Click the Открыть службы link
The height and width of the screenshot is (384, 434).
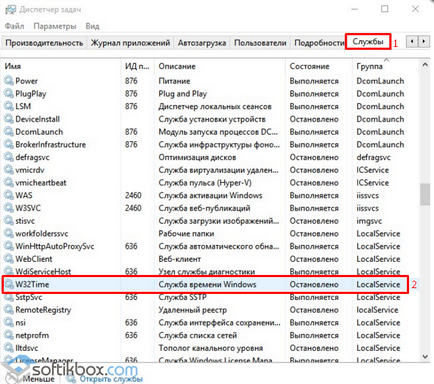tap(111, 379)
